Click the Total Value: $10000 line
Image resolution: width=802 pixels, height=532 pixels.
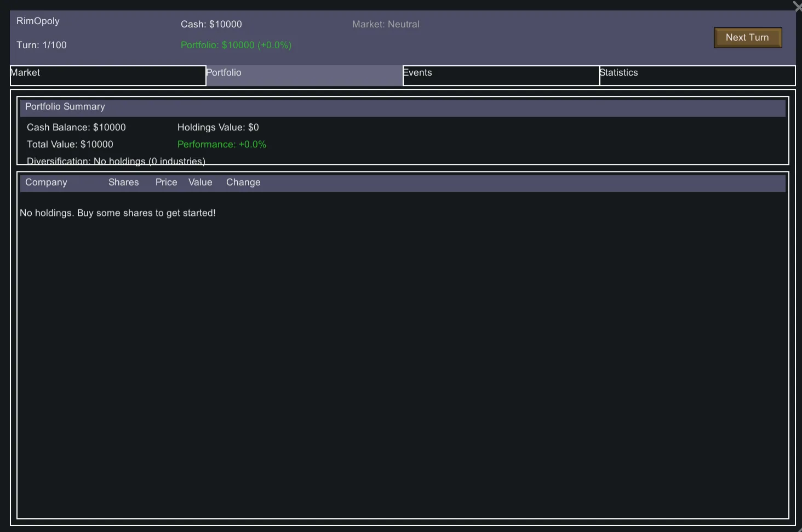coord(70,145)
